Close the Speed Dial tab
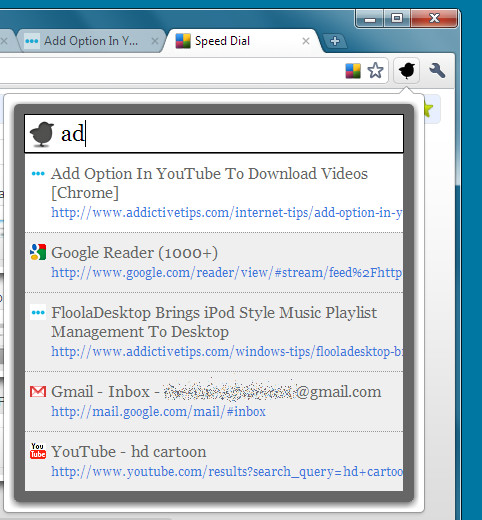The image size is (482, 520). [x=306, y=41]
